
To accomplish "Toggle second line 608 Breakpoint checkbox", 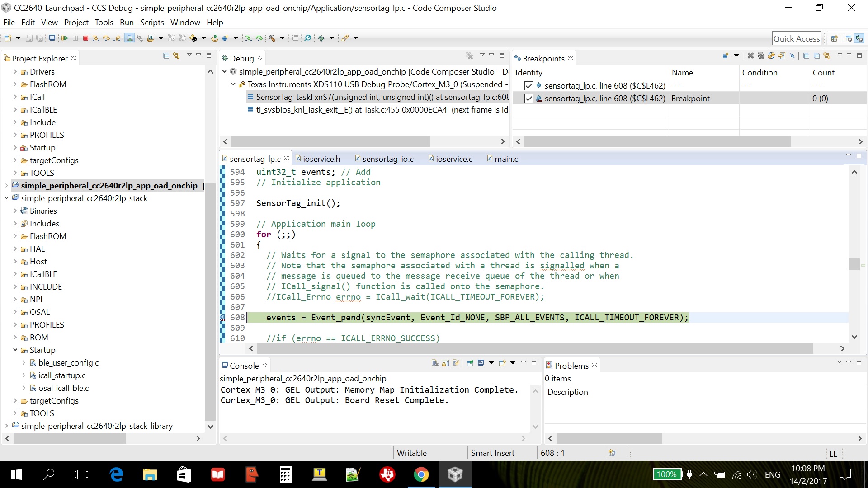I will tap(528, 99).
